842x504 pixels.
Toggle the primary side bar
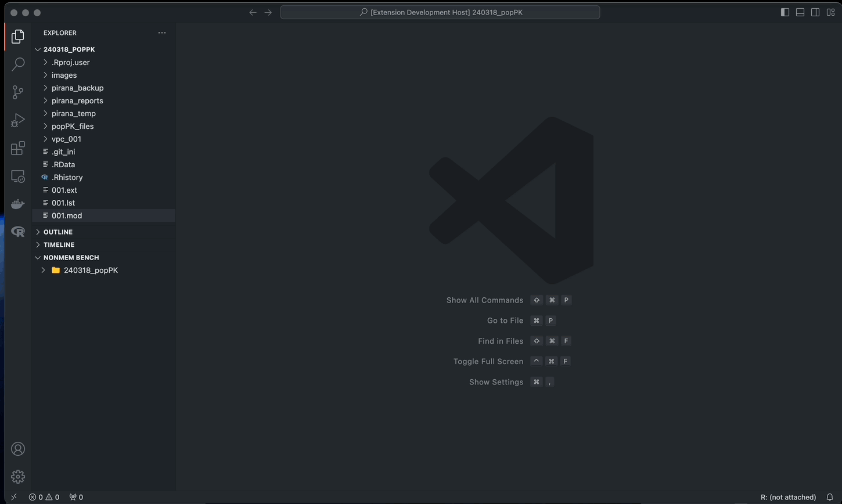(785, 12)
